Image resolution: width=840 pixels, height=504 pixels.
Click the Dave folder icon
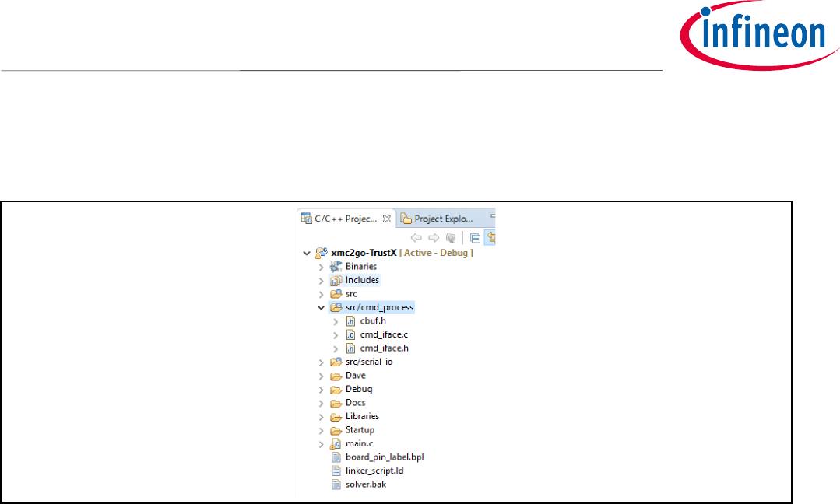click(336, 376)
